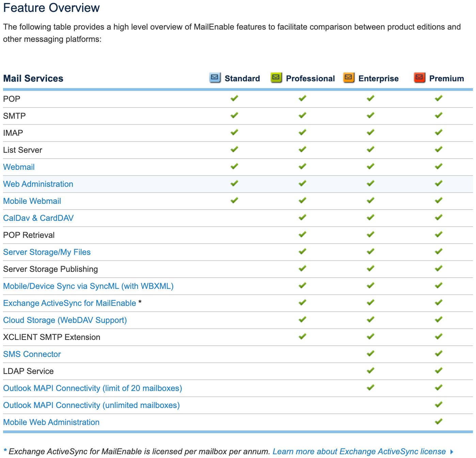Click the Professional column header text
This screenshot has width=476, height=458.
point(311,79)
